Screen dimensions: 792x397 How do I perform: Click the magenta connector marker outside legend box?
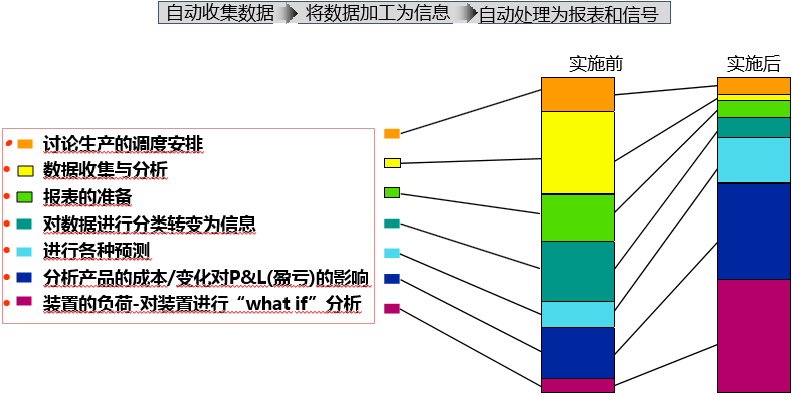point(392,309)
